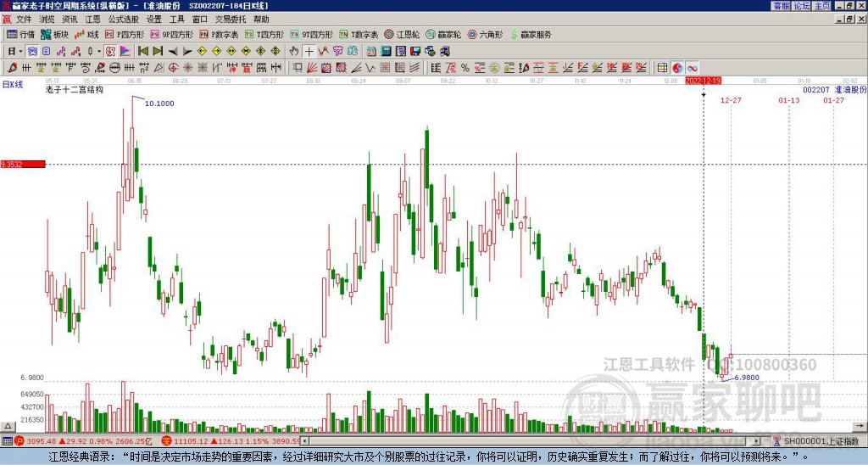Select the hand pan tool
Image resolution: width=868 pixels, height=465 pixels.
pyautogui.click(x=294, y=52)
